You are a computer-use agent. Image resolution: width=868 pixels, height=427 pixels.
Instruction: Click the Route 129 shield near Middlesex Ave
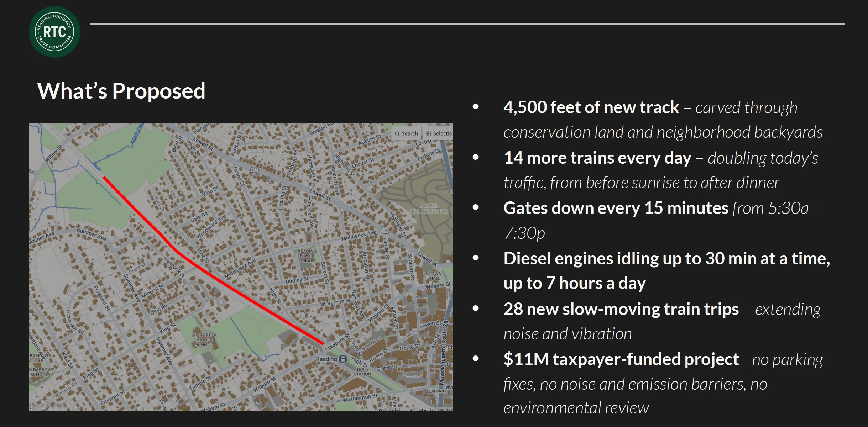pos(385,231)
